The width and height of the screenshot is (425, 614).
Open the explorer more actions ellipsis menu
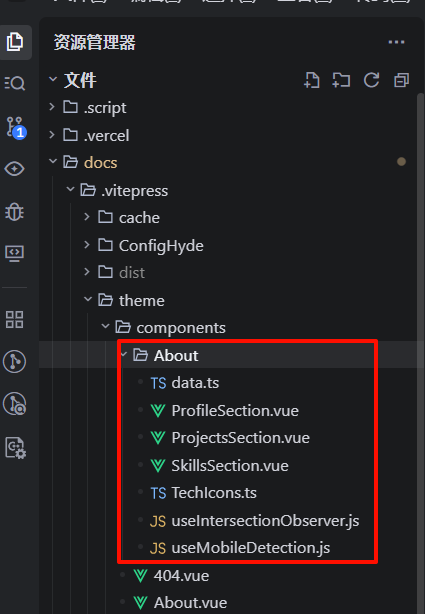coord(396,42)
